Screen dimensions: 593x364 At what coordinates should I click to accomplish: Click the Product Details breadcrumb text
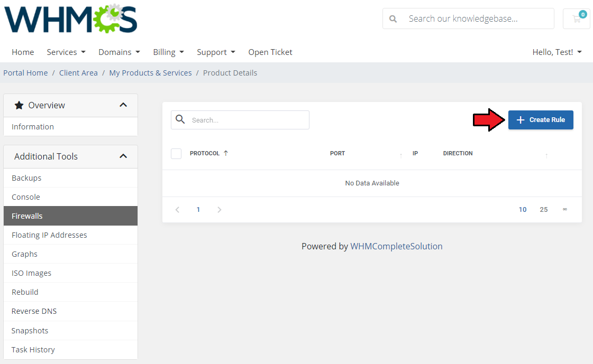[x=230, y=73]
